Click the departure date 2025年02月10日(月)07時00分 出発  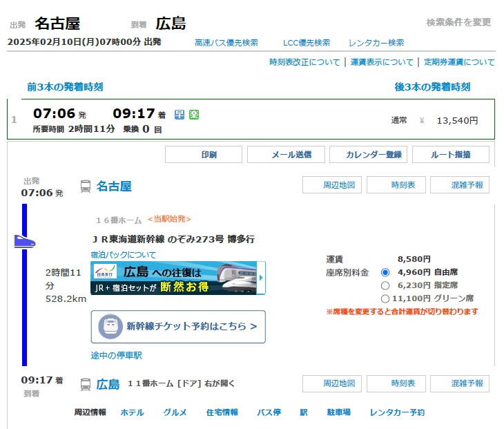(x=84, y=42)
